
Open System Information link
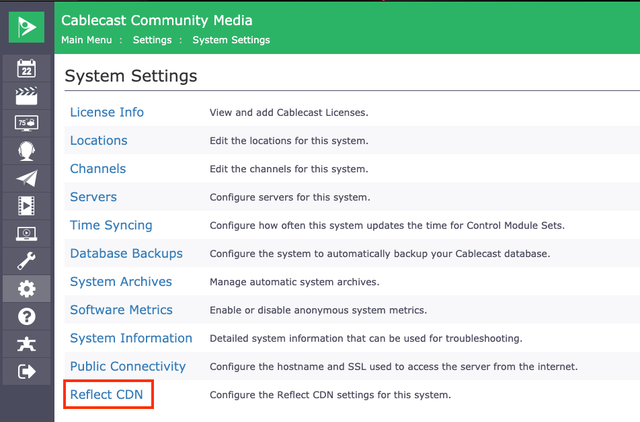coord(131,338)
